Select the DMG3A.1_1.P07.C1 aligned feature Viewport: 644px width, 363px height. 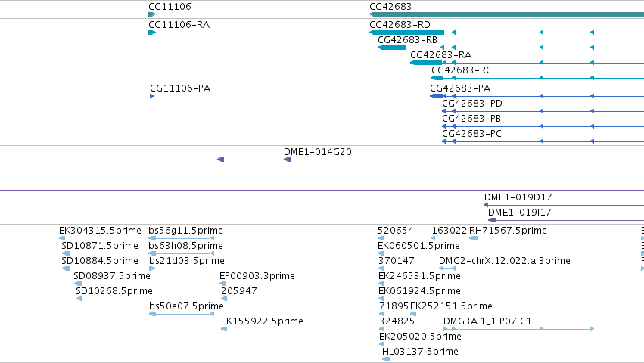coord(518,329)
